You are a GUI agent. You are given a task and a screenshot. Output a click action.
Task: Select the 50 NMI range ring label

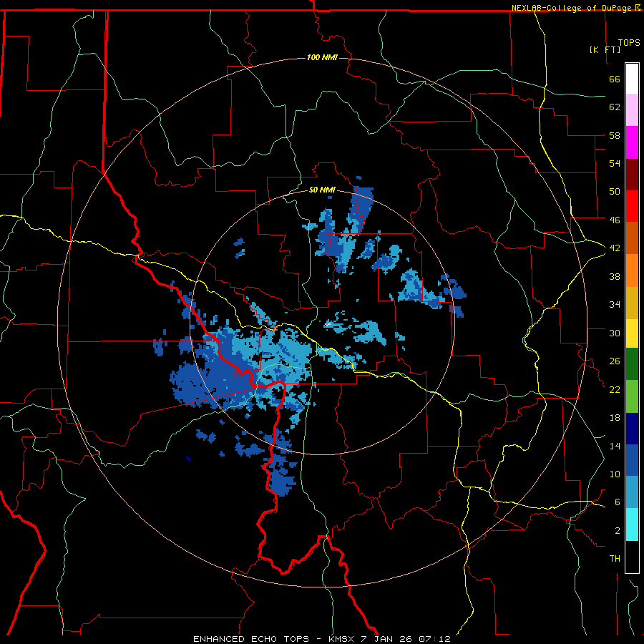pos(322,190)
